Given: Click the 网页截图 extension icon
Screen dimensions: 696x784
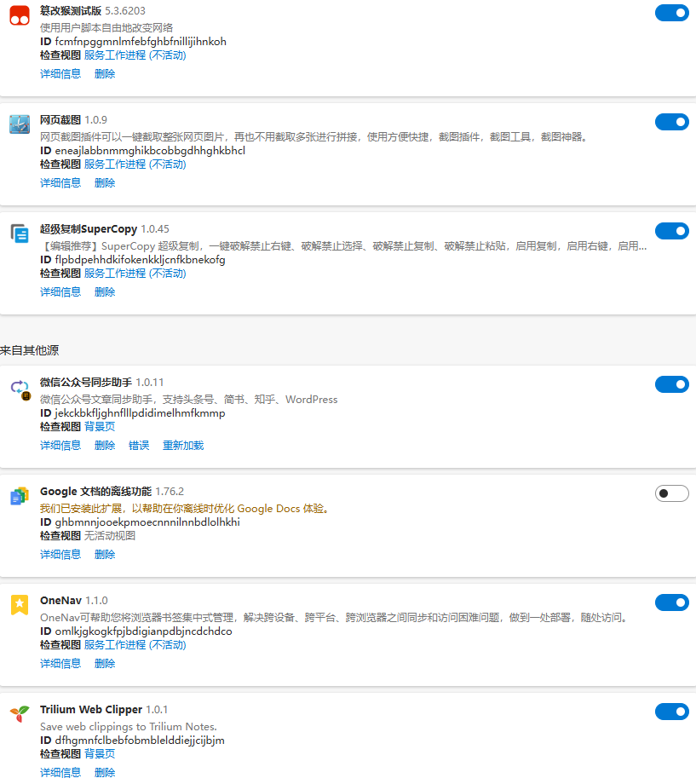Looking at the screenshot, I should click(20, 124).
